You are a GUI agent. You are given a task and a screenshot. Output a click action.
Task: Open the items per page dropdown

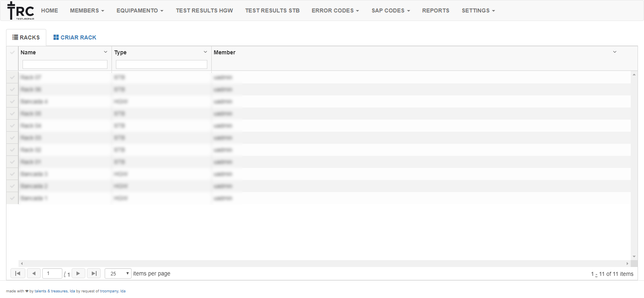(x=118, y=273)
